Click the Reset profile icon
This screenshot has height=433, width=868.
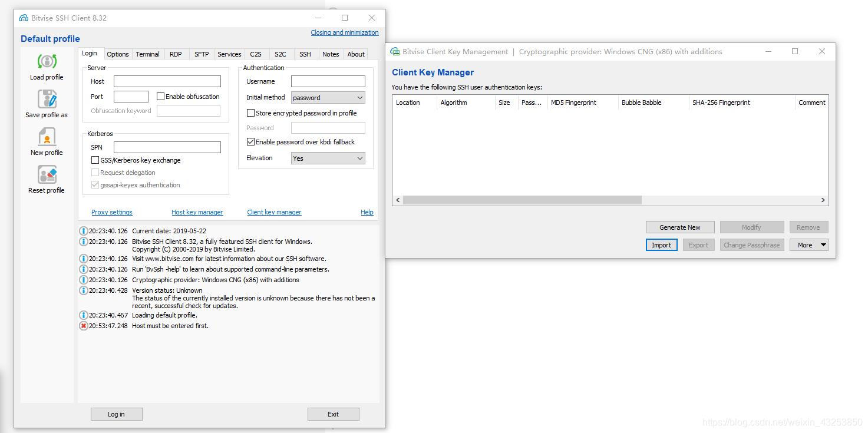[47, 174]
